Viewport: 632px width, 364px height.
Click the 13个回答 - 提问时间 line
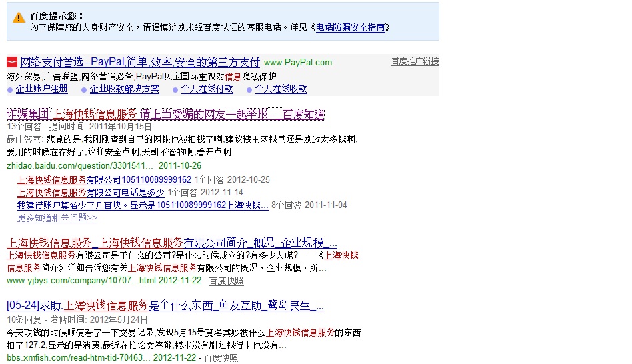(79, 127)
